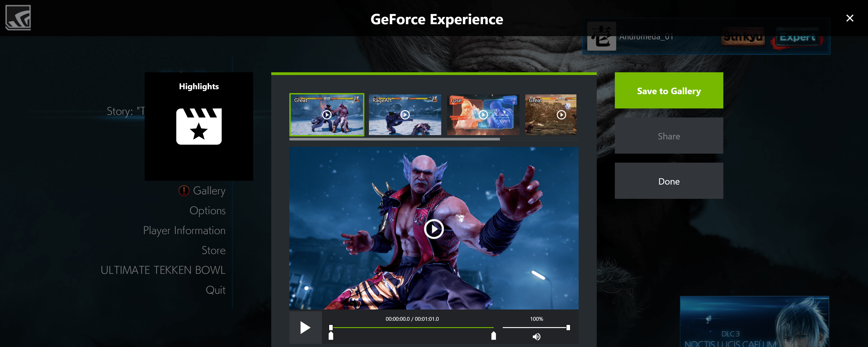Open Options in the game menu
This screenshot has height=347, width=868.
(207, 211)
